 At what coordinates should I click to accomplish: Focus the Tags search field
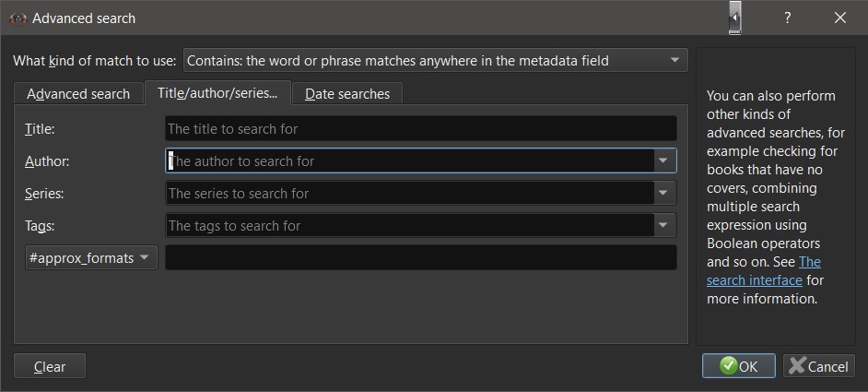pos(410,225)
